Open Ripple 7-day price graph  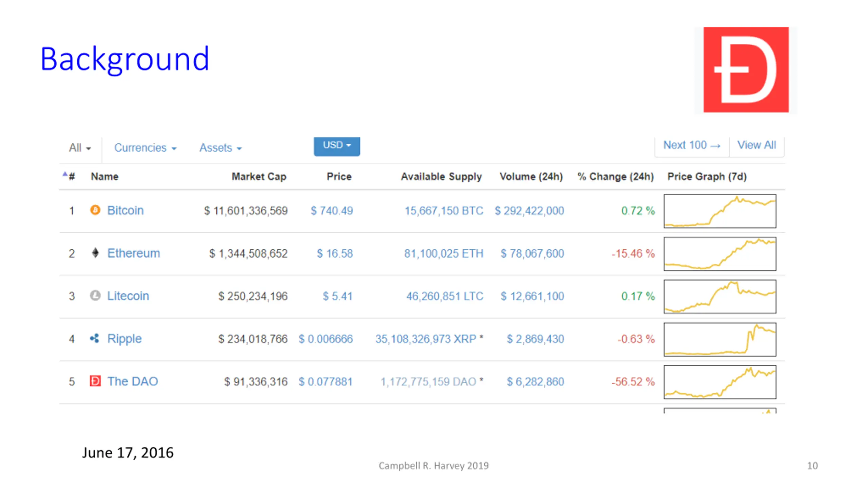720,339
